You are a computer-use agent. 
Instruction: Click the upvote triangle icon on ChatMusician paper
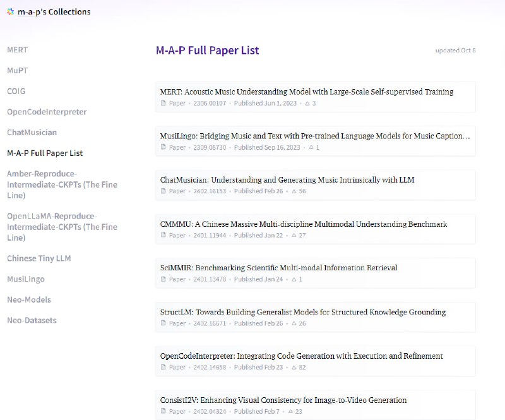pos(294,191)
